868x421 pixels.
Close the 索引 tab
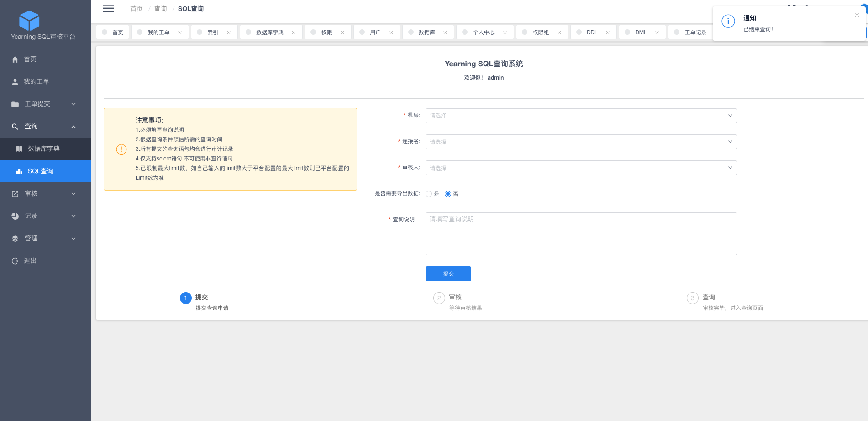[x=229, y=32]
